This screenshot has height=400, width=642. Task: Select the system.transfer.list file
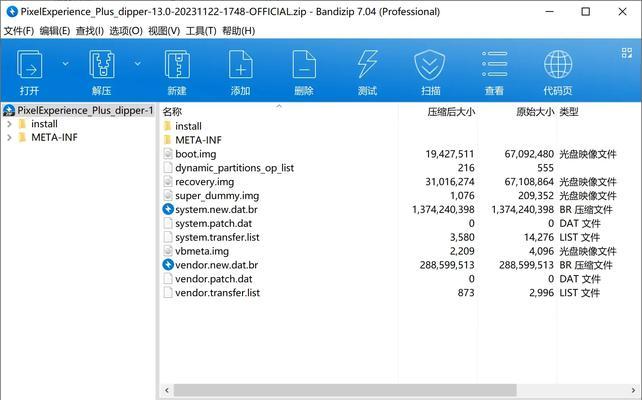pos(217,237)
